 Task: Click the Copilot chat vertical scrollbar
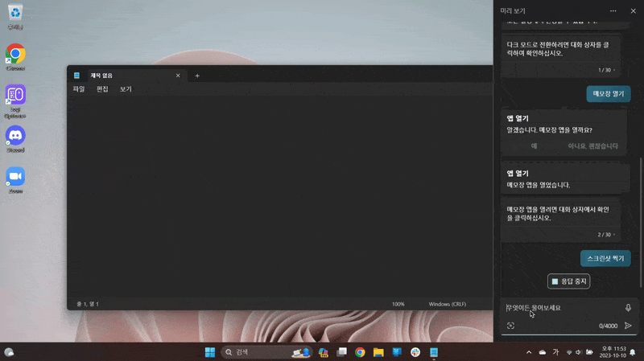[641, 224]
